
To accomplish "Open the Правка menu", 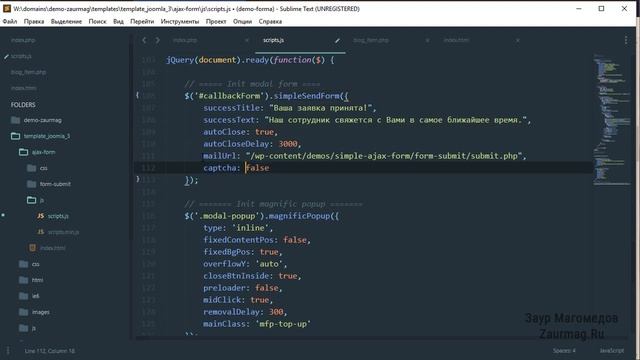I will coord(34,21).
